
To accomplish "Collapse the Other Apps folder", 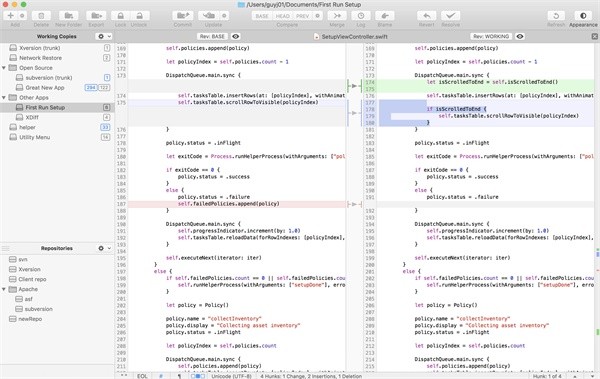I will coord(4,98).
